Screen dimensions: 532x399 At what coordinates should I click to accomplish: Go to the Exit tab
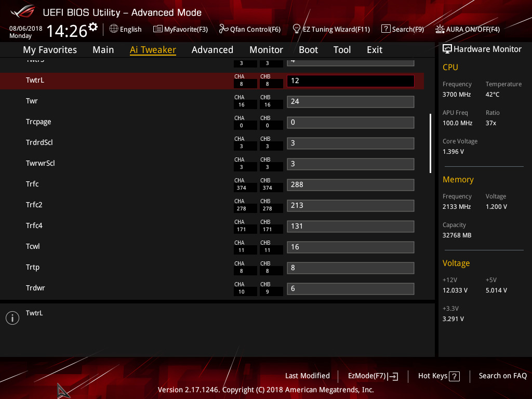tap(375, 50)
